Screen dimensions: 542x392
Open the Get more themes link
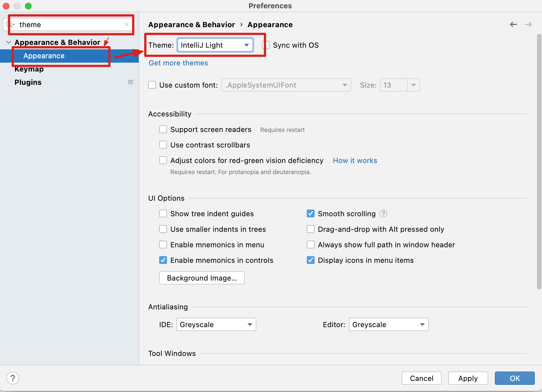click(x=178, y=63)
